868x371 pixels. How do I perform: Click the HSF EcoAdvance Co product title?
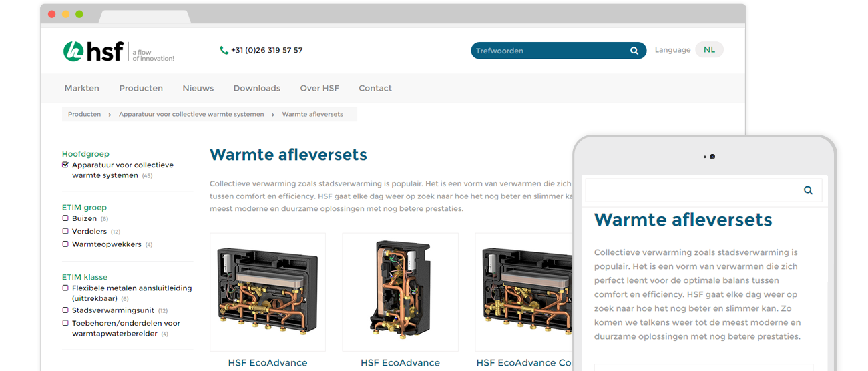click(x=525, y=363)
